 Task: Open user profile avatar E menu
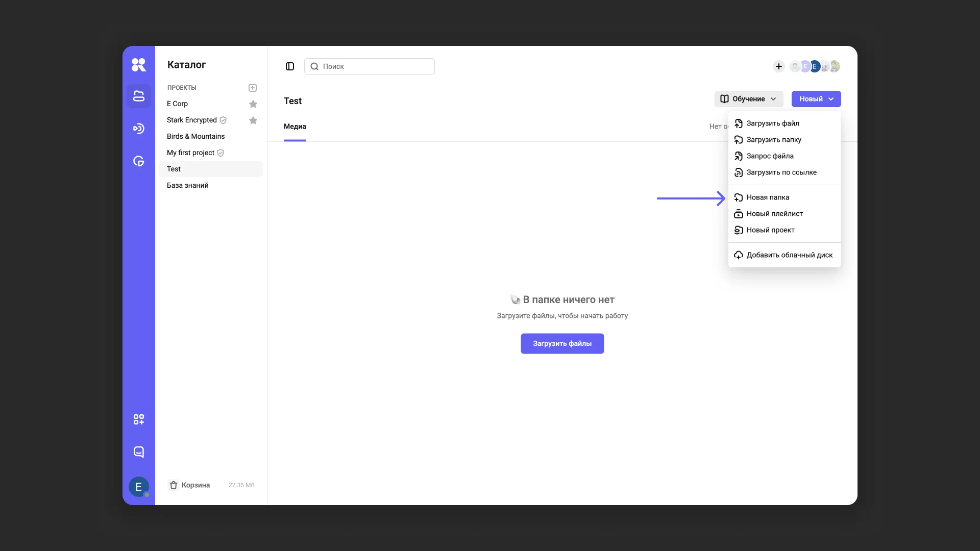coord(138,487)
